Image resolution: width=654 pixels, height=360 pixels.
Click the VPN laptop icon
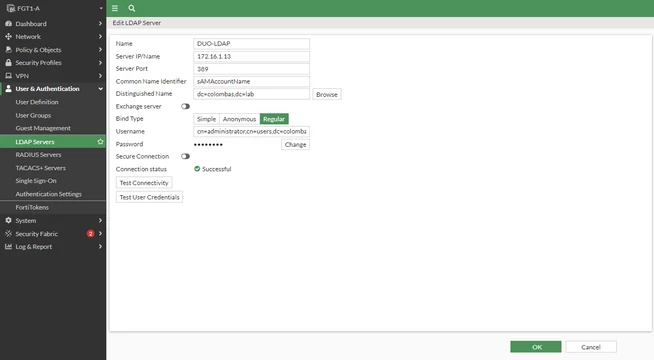(8, 76)
